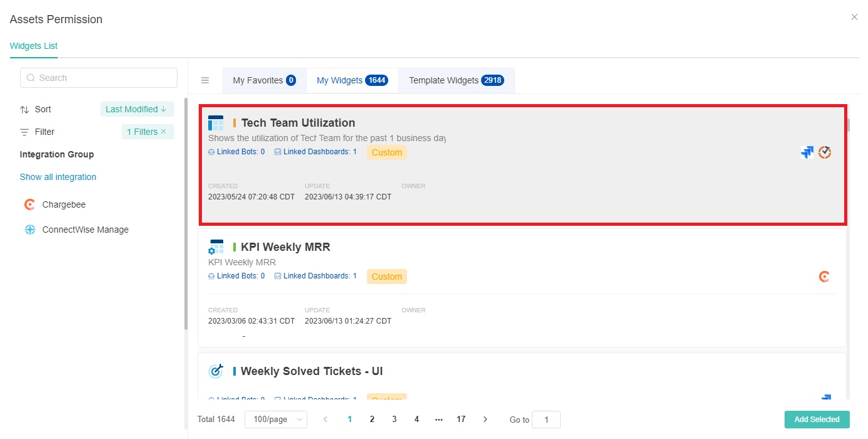The image size is (868, 439).
Task: Remove the applied filter via the X
Action: [x=164, y=132]
